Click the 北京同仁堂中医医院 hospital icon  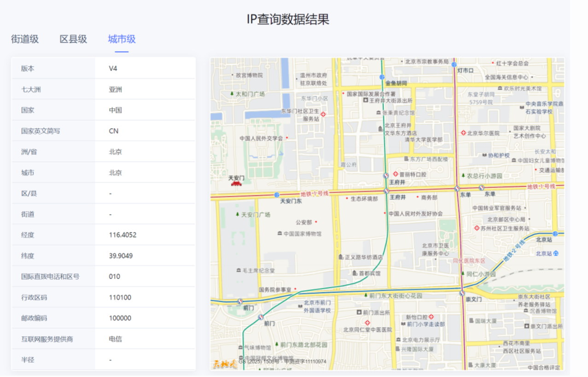point(367,323)
